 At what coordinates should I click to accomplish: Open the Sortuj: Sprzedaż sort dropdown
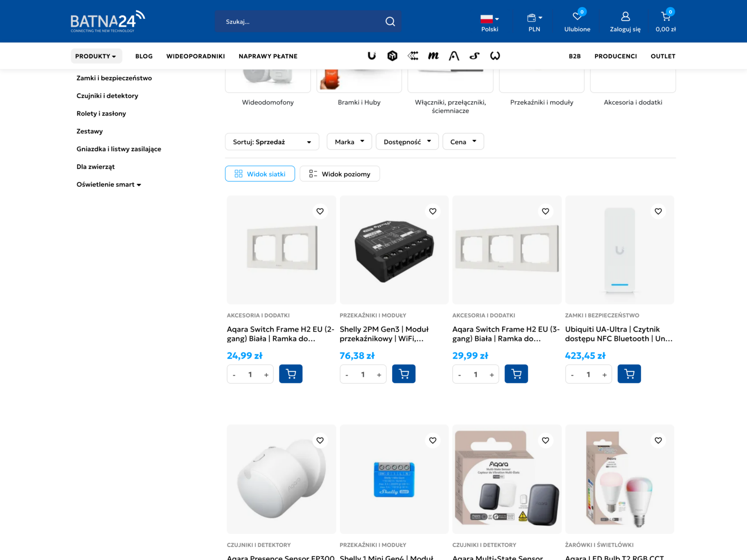(x=272, y=141)
